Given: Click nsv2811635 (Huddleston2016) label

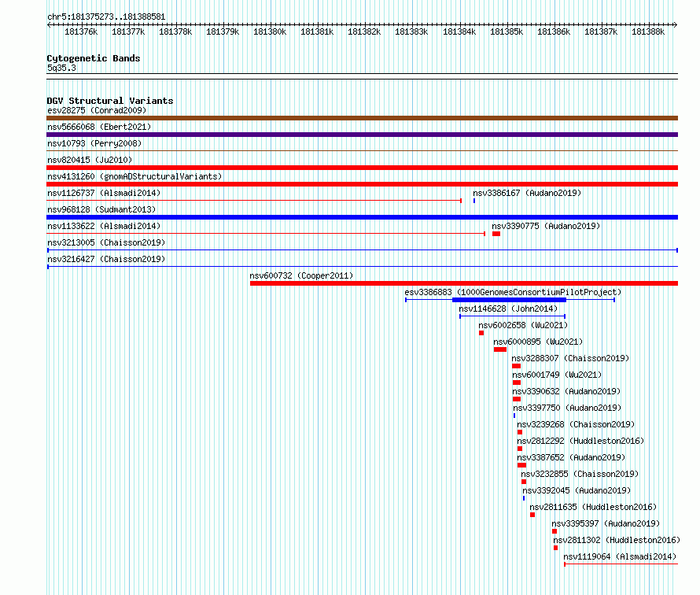Looking at the screenshot, I should coord(593,507).
